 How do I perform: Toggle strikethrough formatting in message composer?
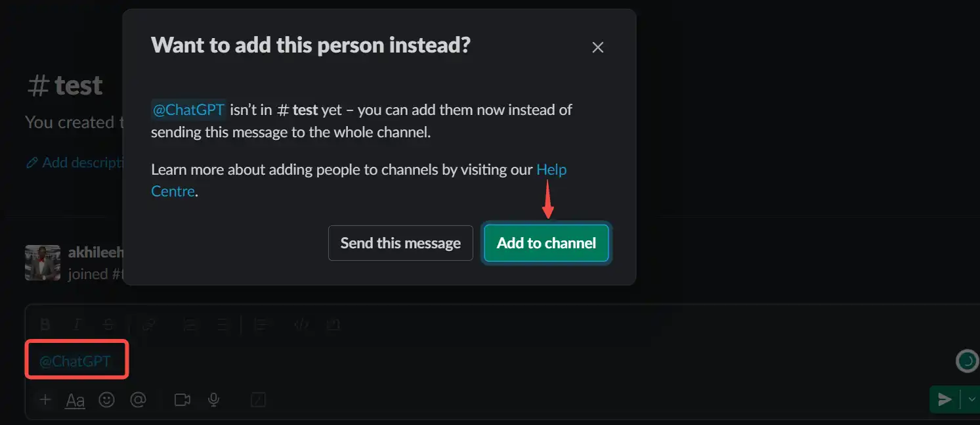click(x=109, y=324)
